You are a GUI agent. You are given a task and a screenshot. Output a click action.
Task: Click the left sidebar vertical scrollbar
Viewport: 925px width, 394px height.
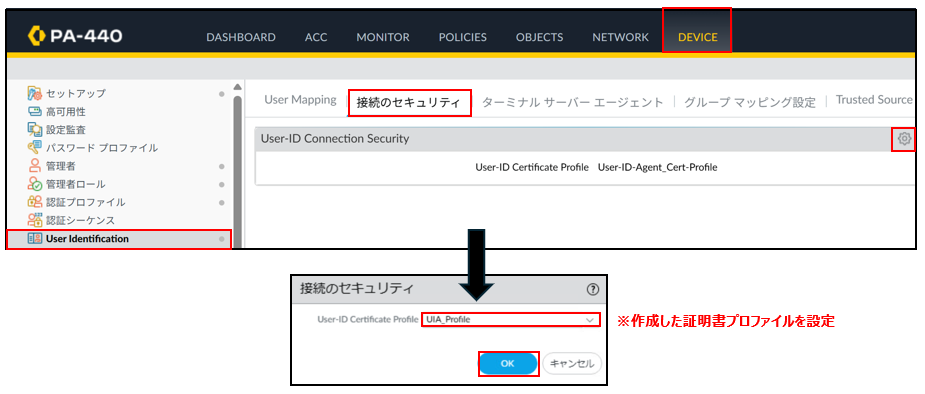(x=237, y=171)
